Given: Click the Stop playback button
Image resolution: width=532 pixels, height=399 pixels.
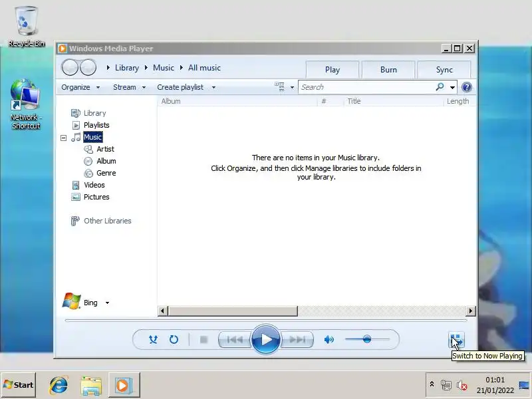Looking at the screenshot, I should [x=203, y=339].
